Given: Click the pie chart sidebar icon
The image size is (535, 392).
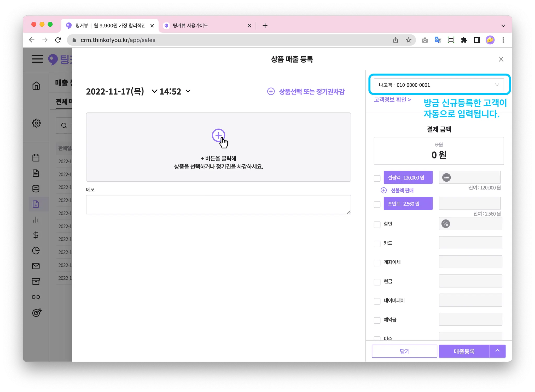Looking at the screenshot, I should point(36,251).
